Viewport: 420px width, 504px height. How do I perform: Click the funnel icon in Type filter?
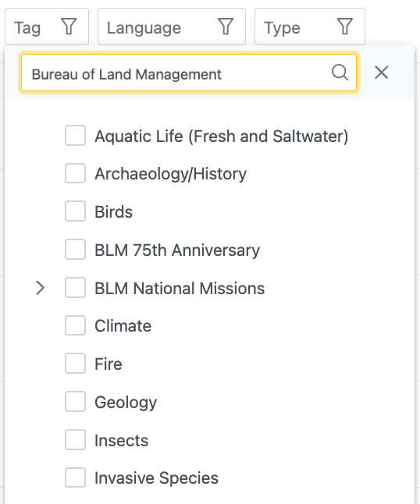click(x=345, y=27)
